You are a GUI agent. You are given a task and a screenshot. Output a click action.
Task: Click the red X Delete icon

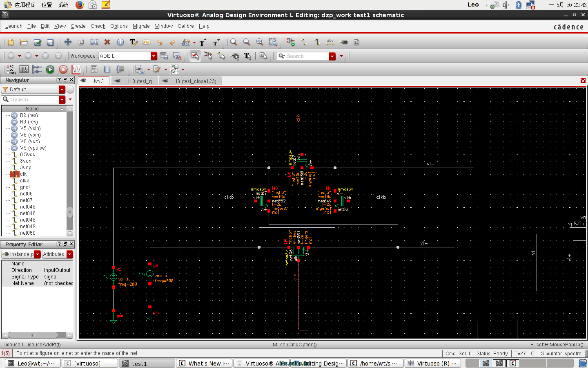click(x=107, y=42)
